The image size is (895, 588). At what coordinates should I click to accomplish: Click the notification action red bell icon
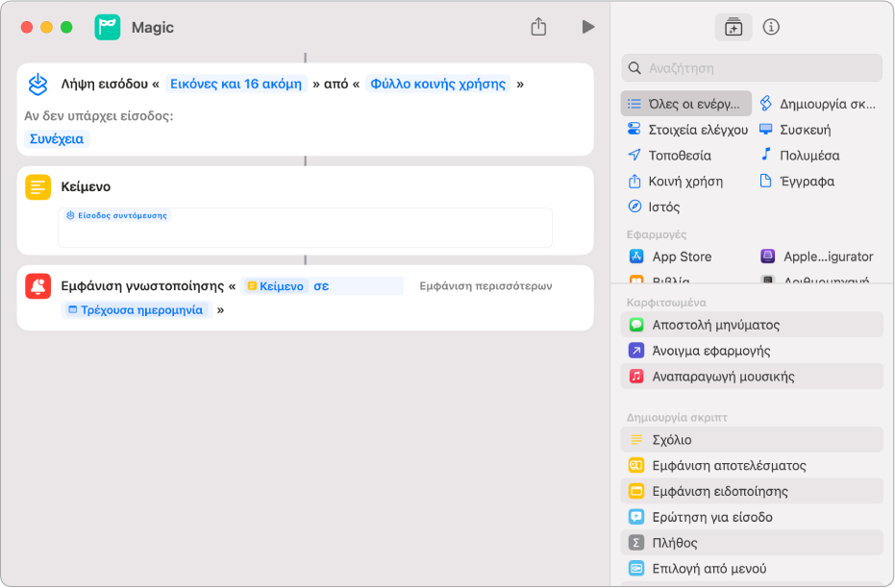tap(38, 285)
